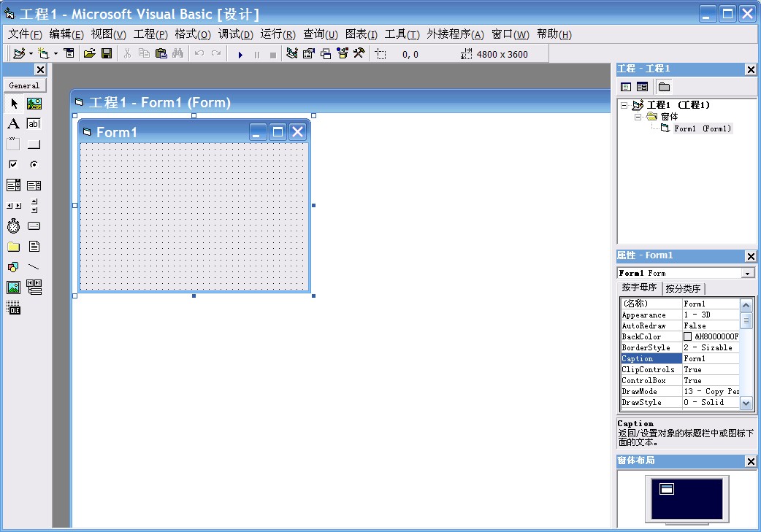Save the project with the floppy disk icon
761x532 pixels.
[107, 53]
